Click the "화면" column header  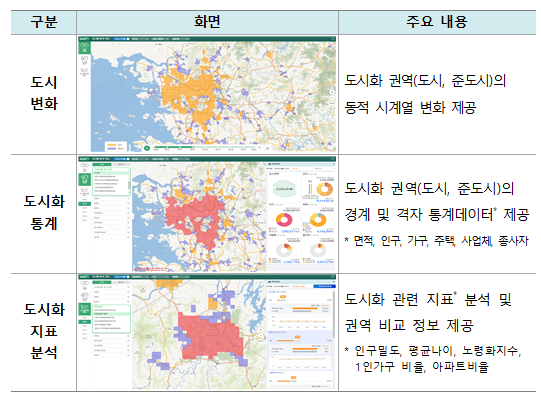tap(207, 21)
